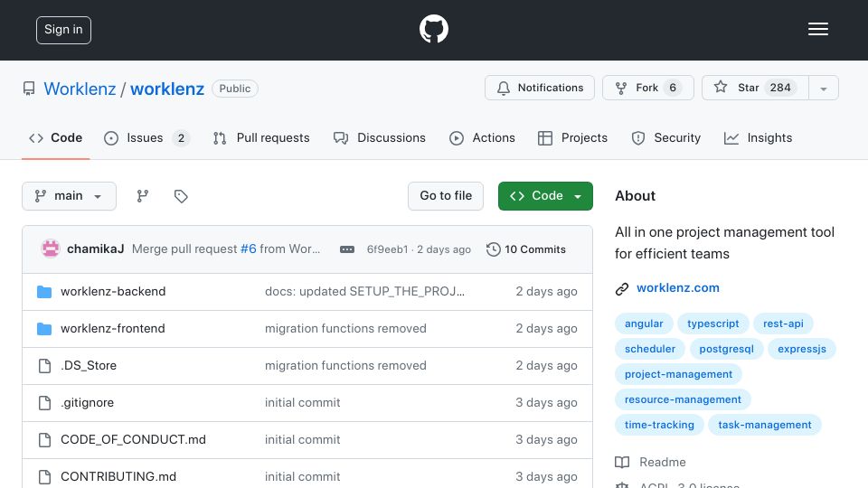Click the link icon beside worklenz.com

coord(622,289)
